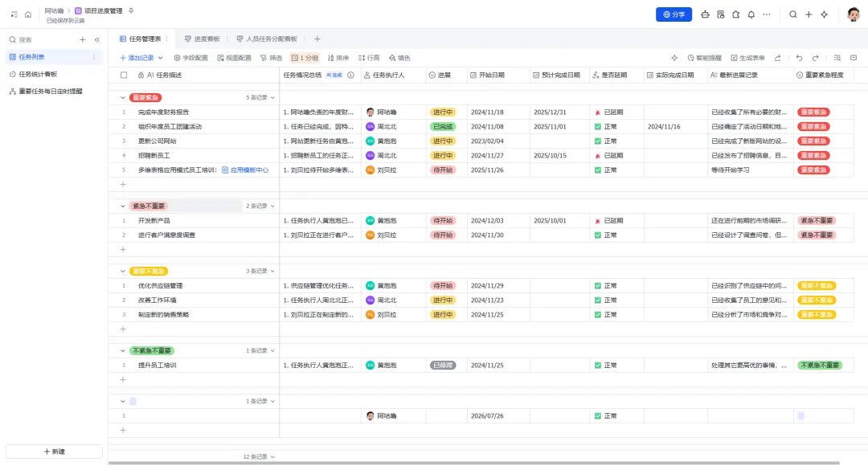Open 筛选 filter options

coord(272,58)
